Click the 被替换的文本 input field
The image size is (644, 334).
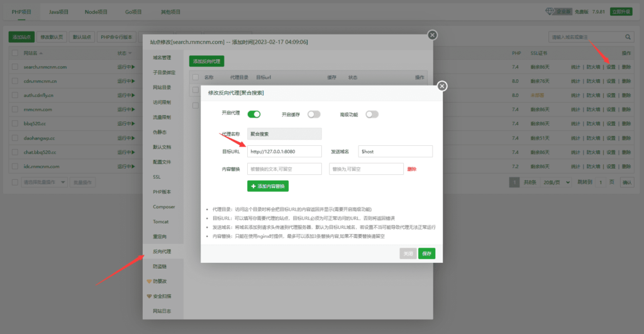coord(284,169)
